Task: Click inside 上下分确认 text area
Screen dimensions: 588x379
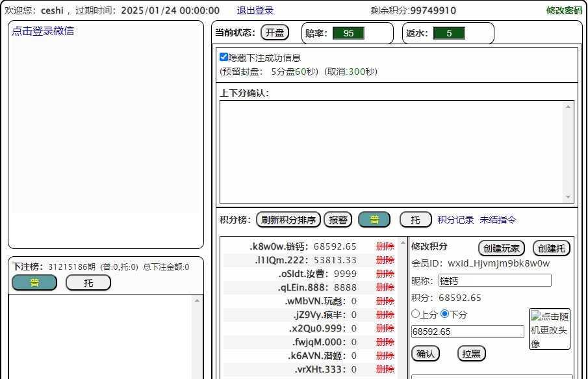Action: [392, 151]
